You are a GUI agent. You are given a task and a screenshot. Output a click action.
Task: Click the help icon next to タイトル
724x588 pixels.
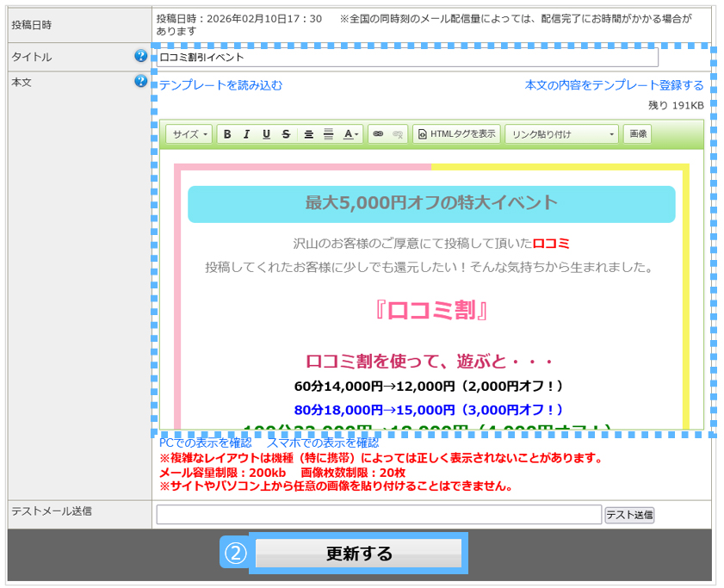(141, 56)
